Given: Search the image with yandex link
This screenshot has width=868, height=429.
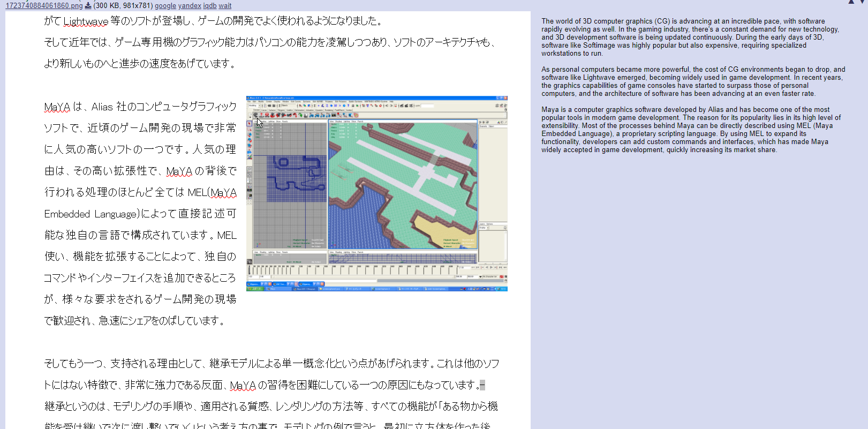Looking at the screenshot, I should click(x=190, y=5).
